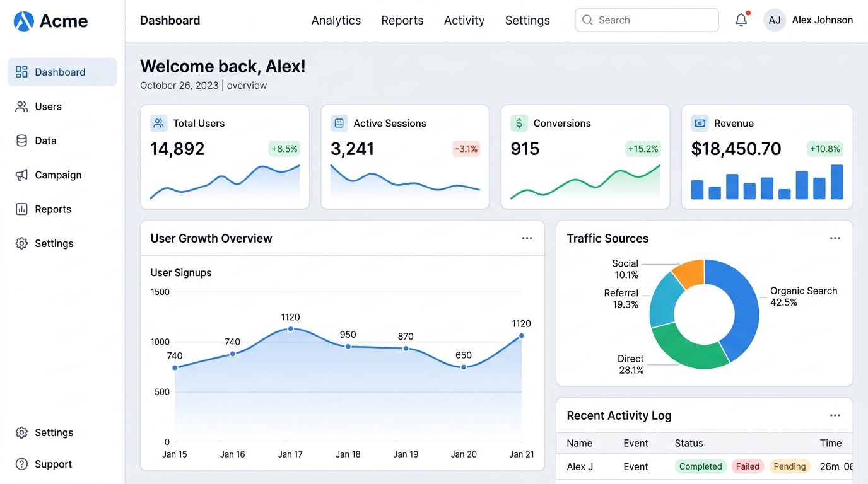This screenshot has height=484, width=868.
Task: Click the Reports chart icon in sidebar
Action: point(21,209)
